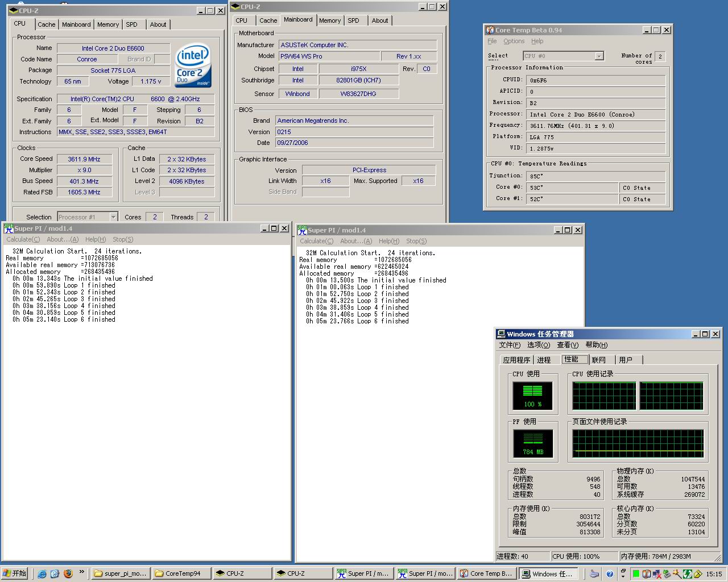Image resolution: width=728 pixels, height=582 pixels.
Task: Click CPU usage 100% gauge in Task Manager
Action: pyautogui.click(x=533, y=396)
